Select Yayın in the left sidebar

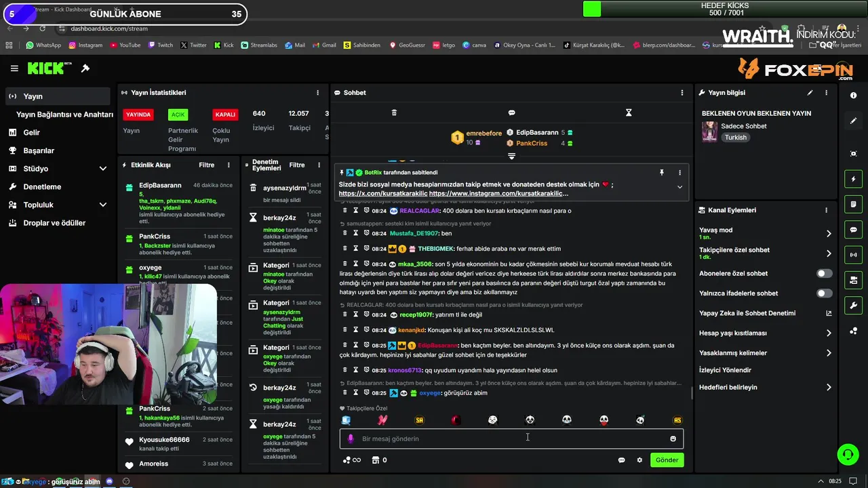(x=58, y=96)
